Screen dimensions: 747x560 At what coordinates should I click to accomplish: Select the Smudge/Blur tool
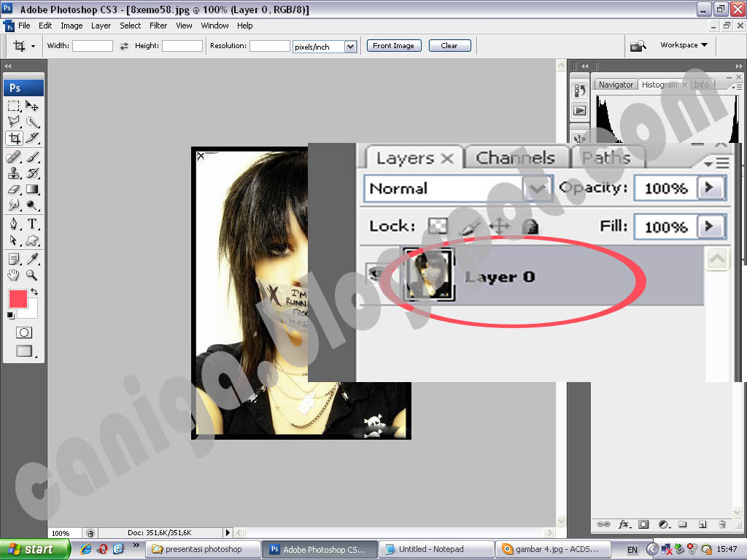pyautogui.click(x=15, y=205)
